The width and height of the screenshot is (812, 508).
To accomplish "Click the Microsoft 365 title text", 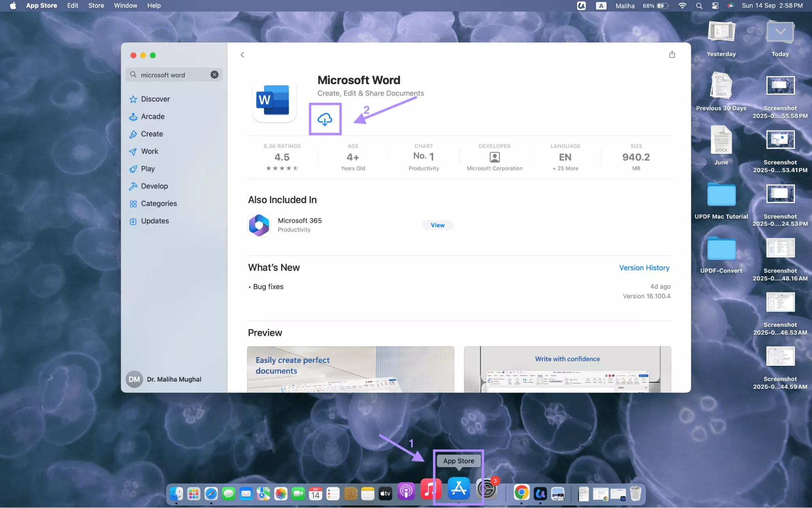I will coord(300,221).
